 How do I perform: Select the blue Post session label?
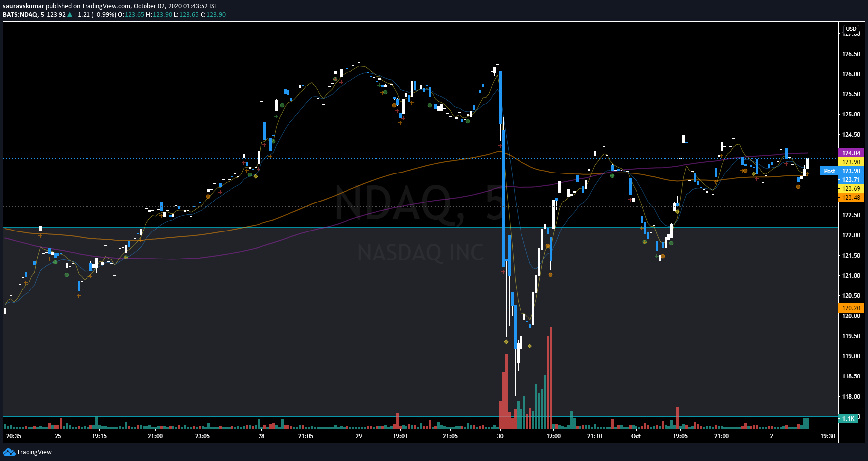click(x=830, y=171)
